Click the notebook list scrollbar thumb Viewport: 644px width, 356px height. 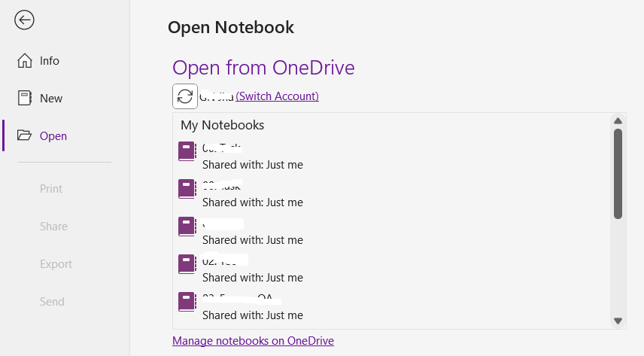tap(618, 174)
